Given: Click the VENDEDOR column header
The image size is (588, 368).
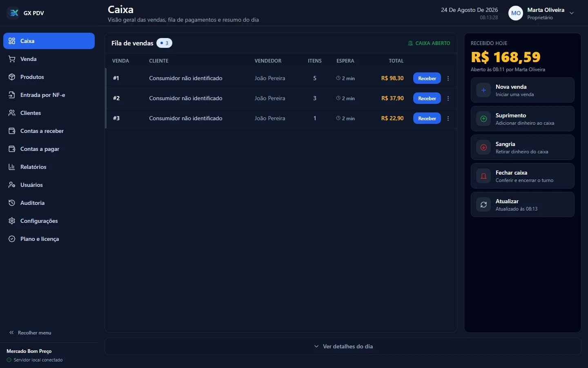Looking at the screenshot, I should click(x=268, y=61).
